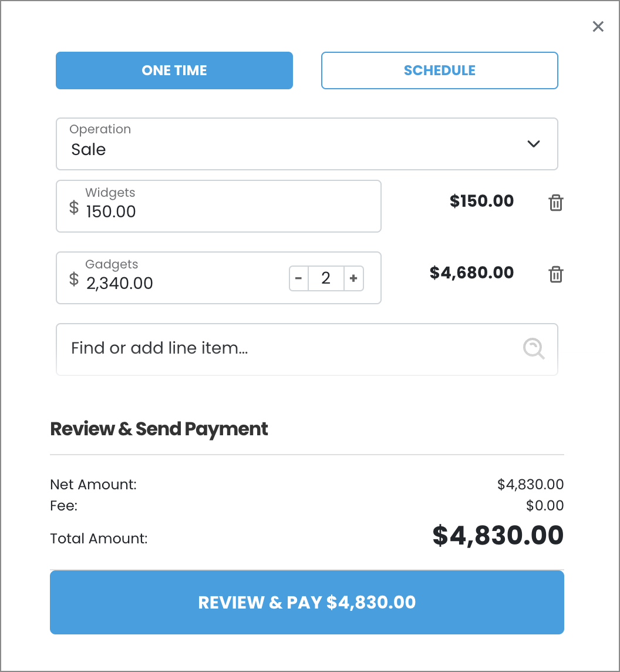
Task: Increase Gadgets quantity with plus
Action: 353,278
